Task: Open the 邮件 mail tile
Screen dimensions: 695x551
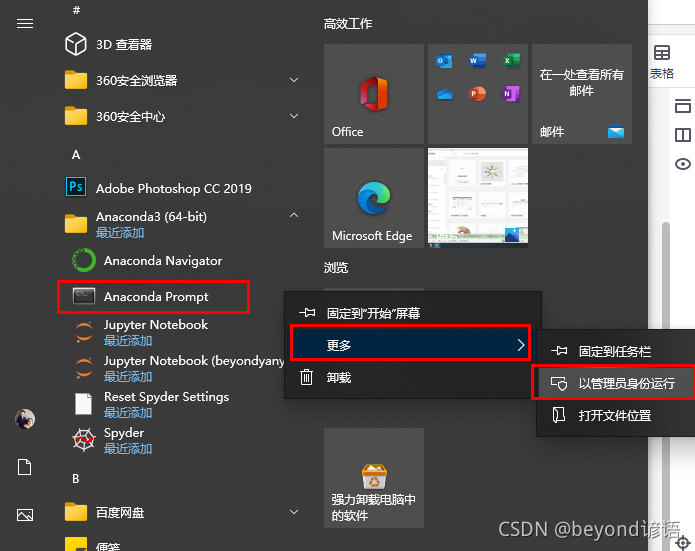Action: pyautogui.click(x=582, y=94)
